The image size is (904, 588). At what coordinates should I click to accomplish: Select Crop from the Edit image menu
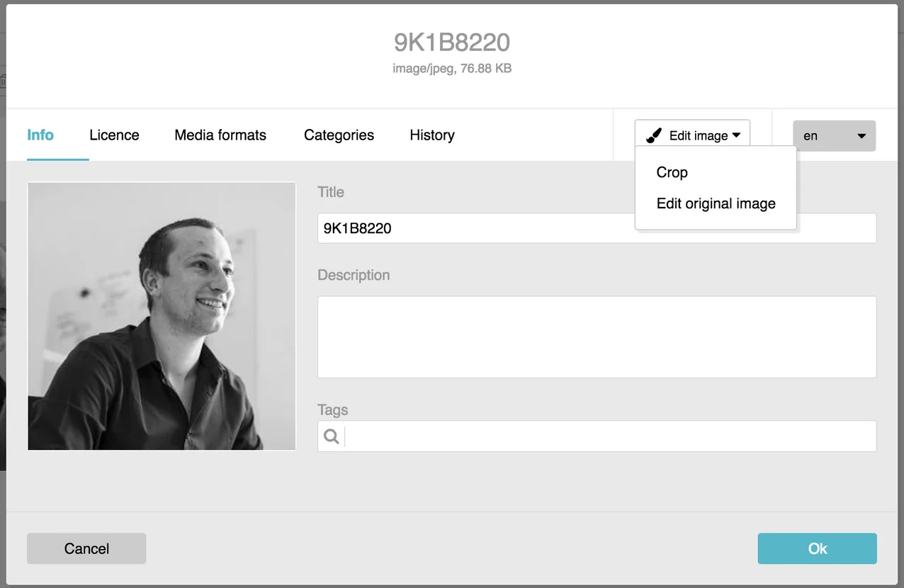pyautogui.click(x=672, y=172)
